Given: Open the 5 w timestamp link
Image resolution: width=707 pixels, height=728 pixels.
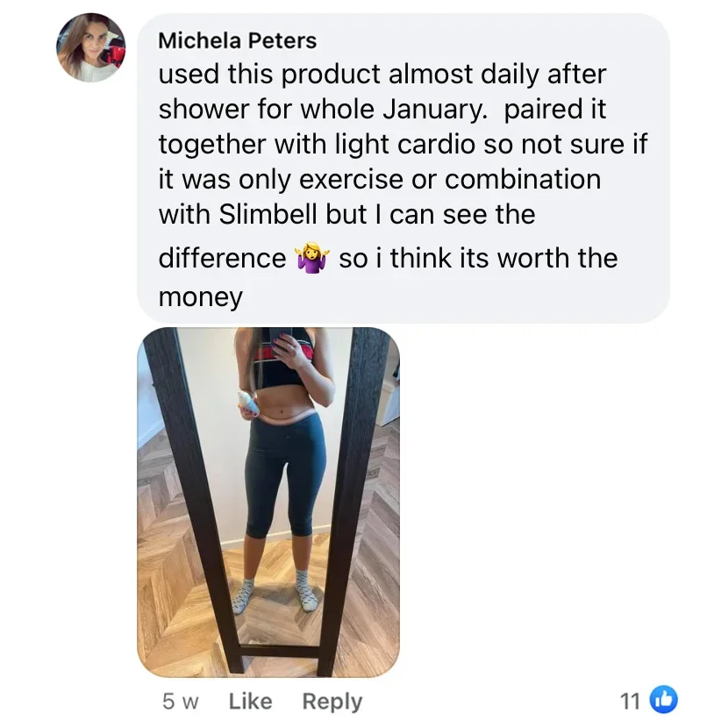Looking at the screenshot, I should 181,701.
